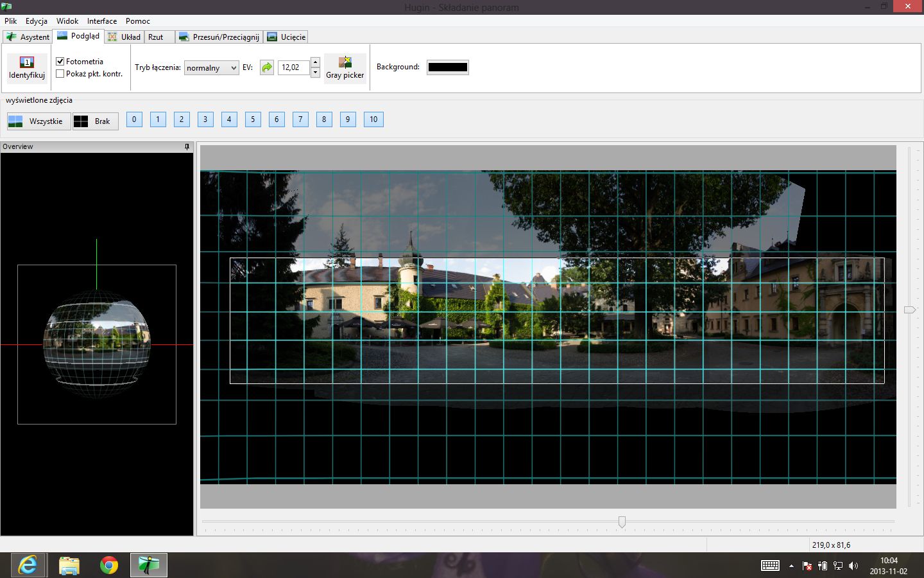Image resolution: width=924 pixels, height=578 pixels.
Task: Enable Pokaż pkt. kontr. checkbox
Action: pos(60,73)
